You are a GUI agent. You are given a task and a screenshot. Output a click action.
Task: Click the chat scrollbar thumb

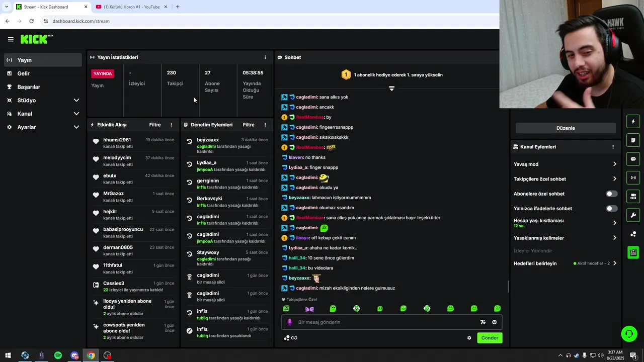pos(508,287)
